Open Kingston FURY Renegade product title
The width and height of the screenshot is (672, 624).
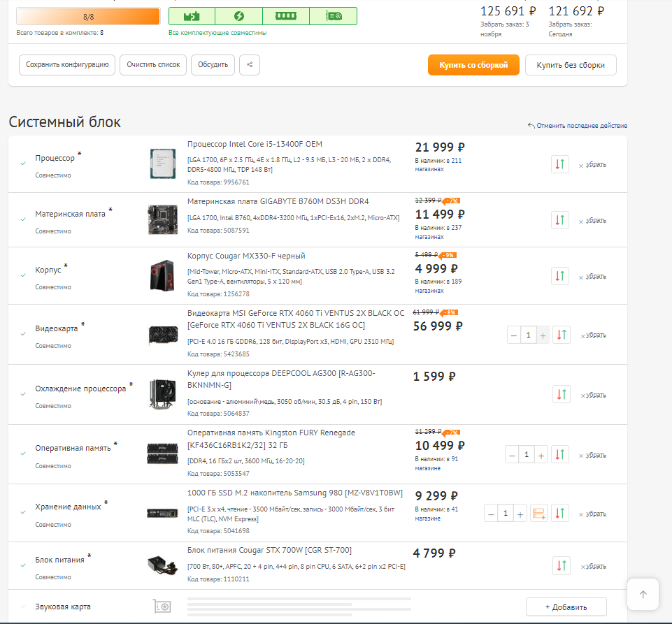click(271, 439)
